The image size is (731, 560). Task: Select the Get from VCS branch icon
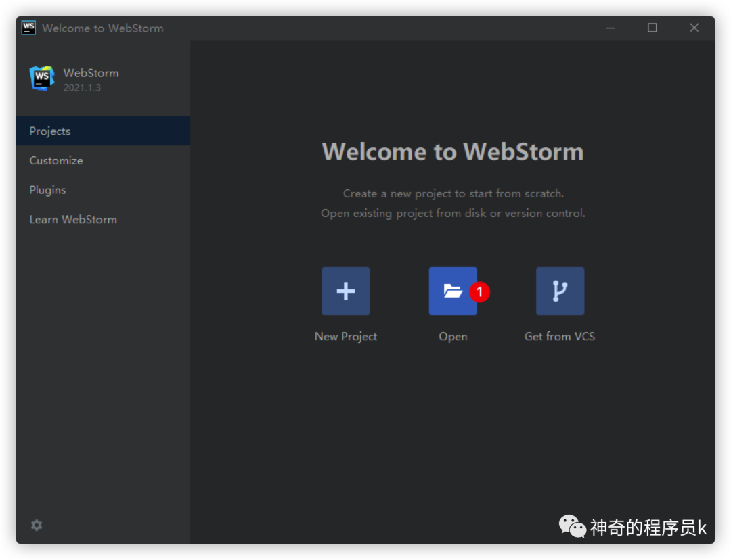pyautogui.click(x=560, y=291)
